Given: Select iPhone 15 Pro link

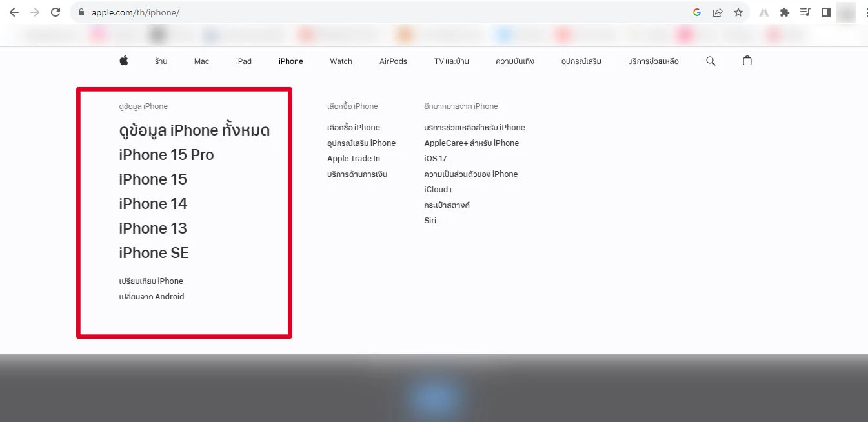Looking at the screenshot, I should pyautogui.click(x=167, y=155).
